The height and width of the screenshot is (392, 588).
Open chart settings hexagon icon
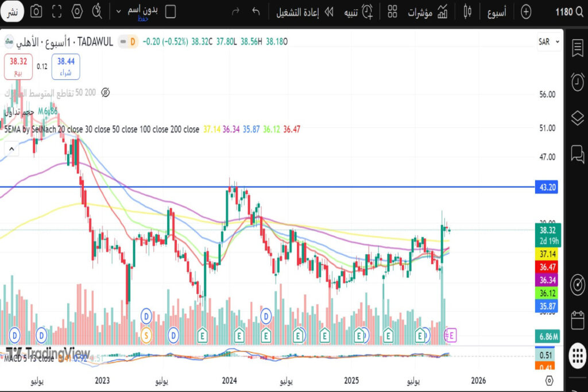coord(78,11)
